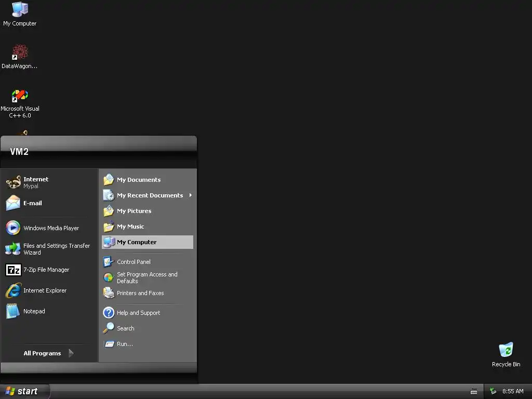Expand the All Programs arrow
Screen dimensions: 532x399
(71, 353)
